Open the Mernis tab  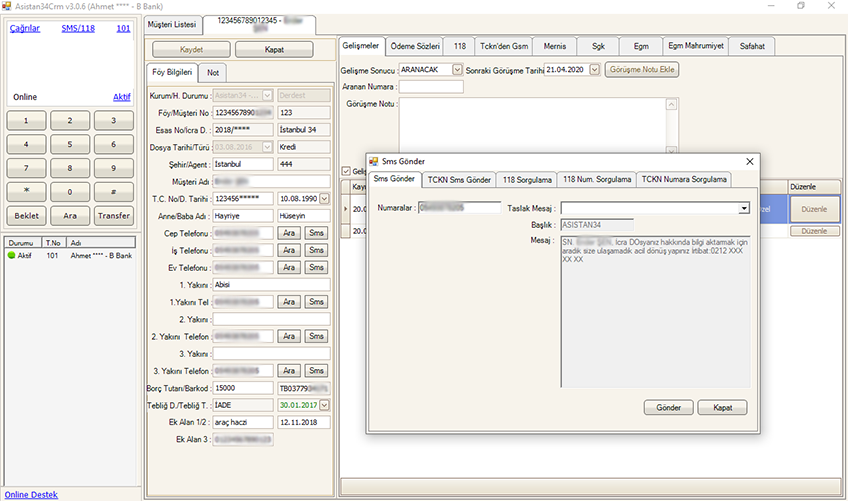click(x=555, y=47)
